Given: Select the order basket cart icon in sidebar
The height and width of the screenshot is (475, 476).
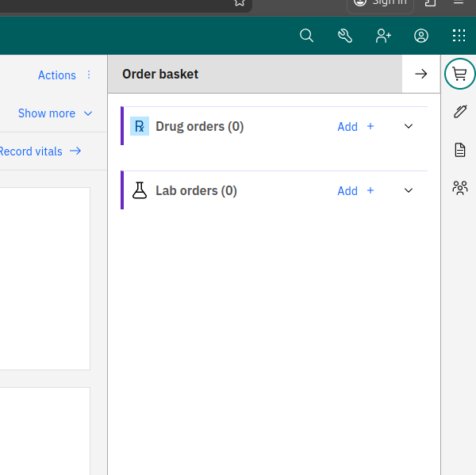Looking at the screenshot, I should 459,74.
